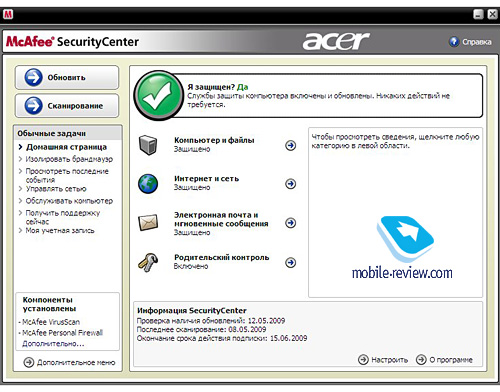Open Просмотреть последние события task
500x392 pixels.
point(67,175)
